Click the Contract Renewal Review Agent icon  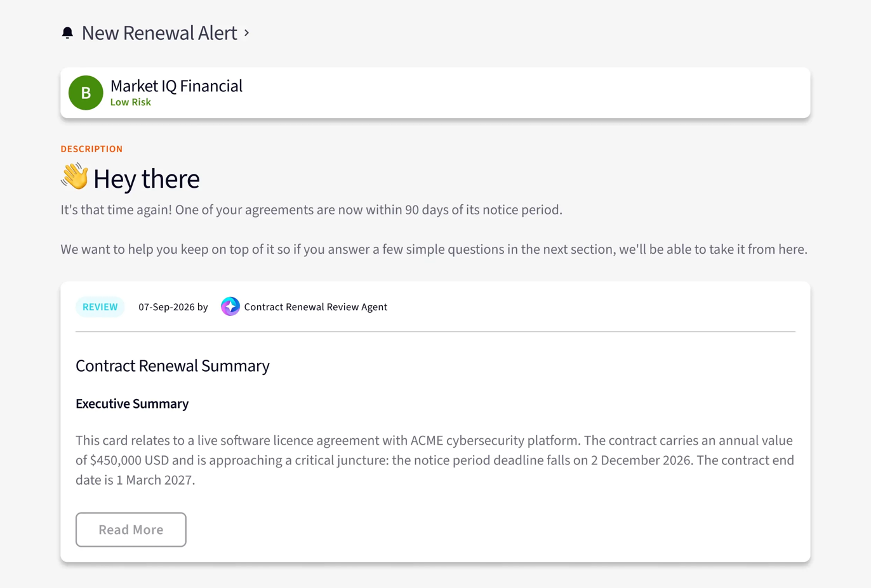pos(230,306)
